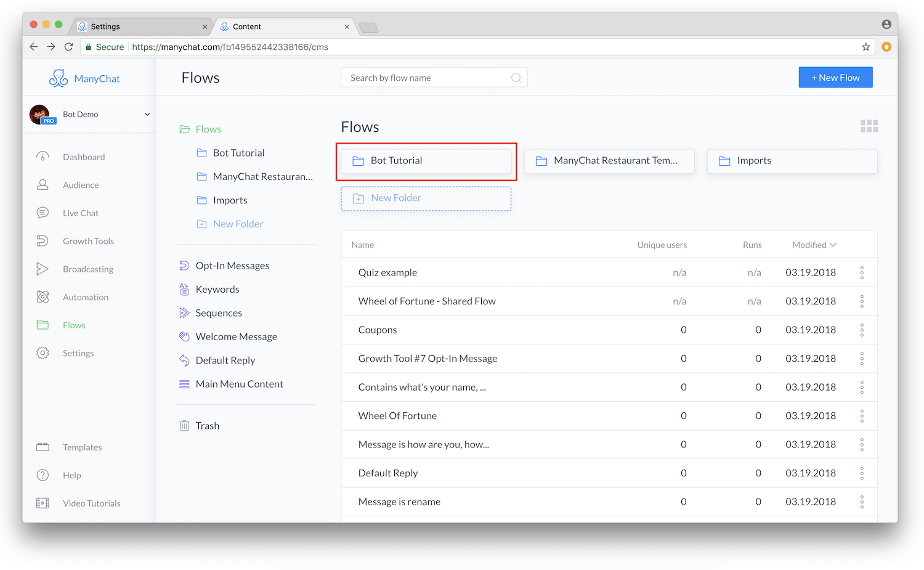Focus the Search by flow name field
This screenshot has width=924, height=570.
[434, 78]
